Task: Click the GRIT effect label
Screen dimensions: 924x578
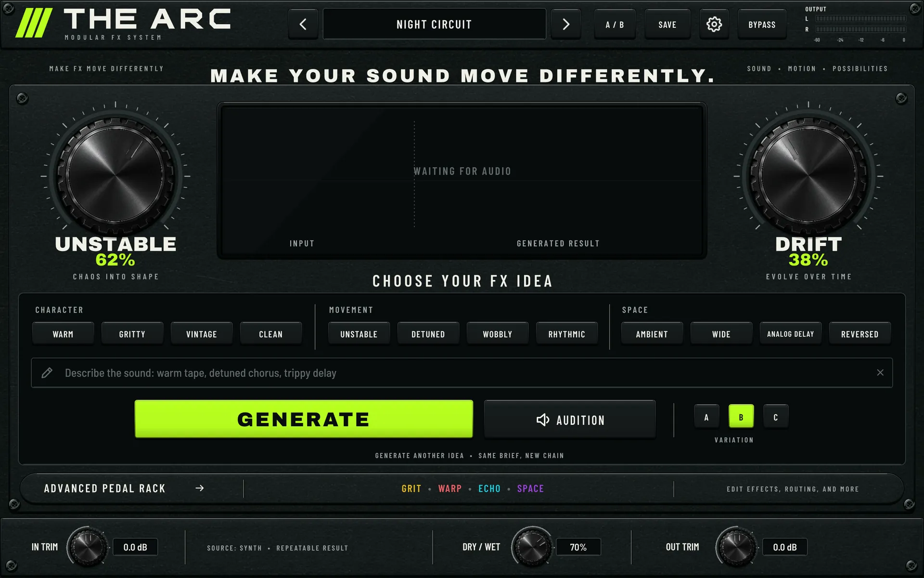Action: point(411,488)
